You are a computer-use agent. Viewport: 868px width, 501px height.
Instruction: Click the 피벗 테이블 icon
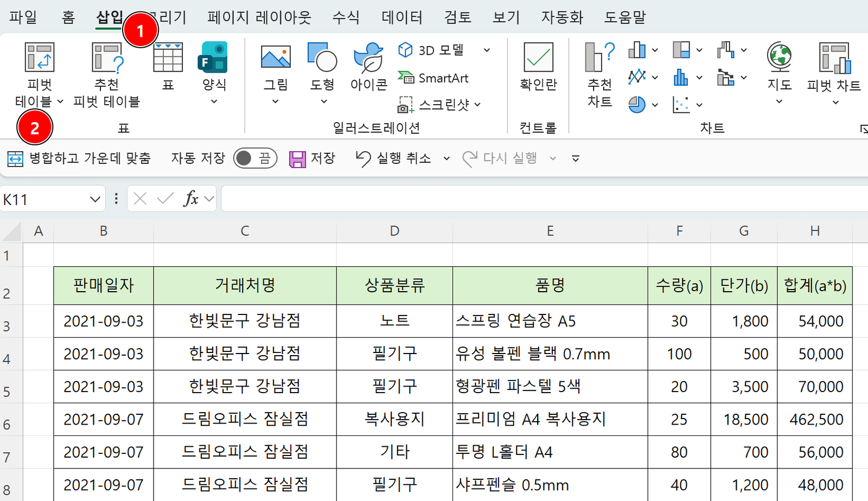click(40, 57)
